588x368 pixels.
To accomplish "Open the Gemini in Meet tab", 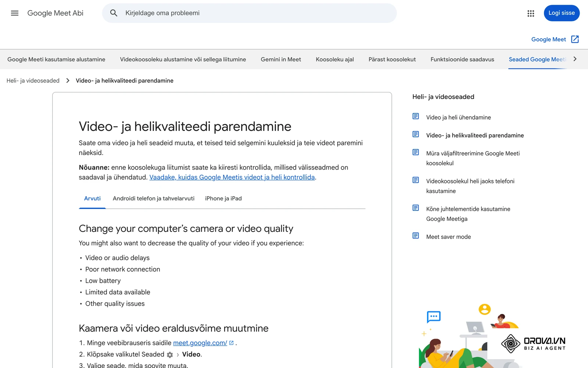I will (x=281, y=59).
